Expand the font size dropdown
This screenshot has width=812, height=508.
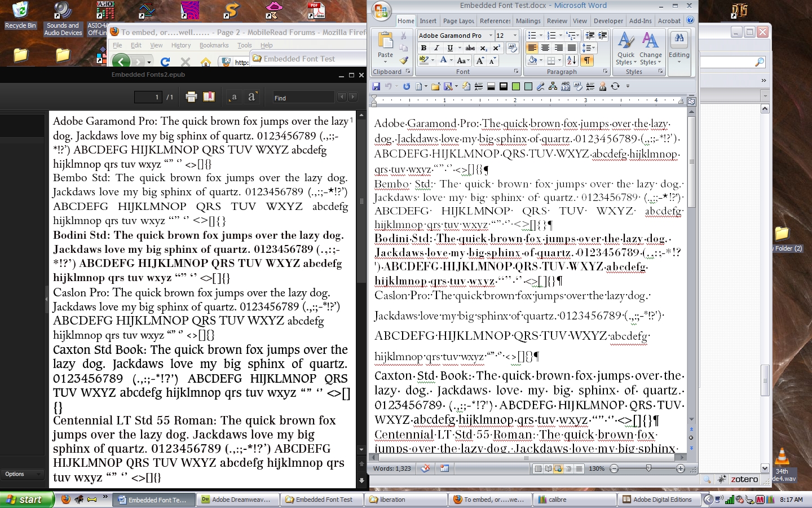(515, 36)
